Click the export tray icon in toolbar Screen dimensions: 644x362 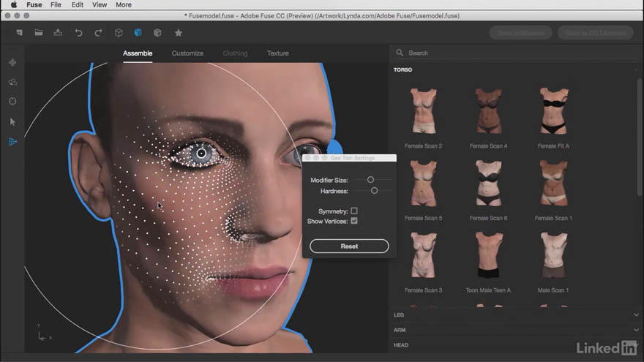click(58, 32)
